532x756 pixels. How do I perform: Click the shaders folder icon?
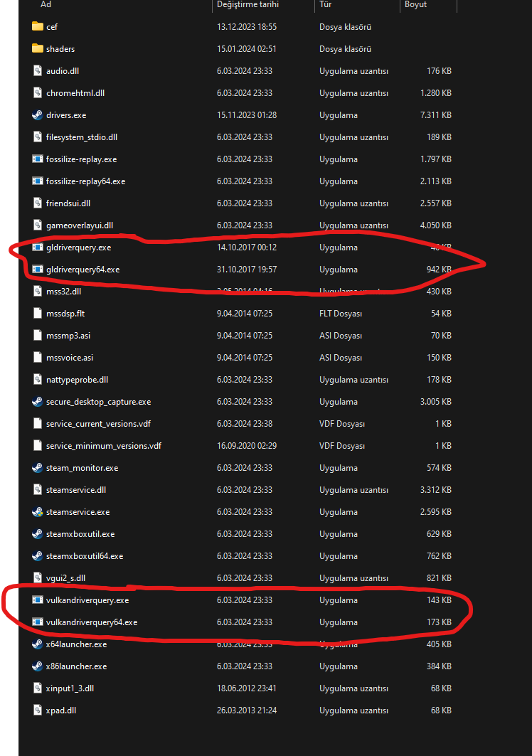[x=38, y=48]
